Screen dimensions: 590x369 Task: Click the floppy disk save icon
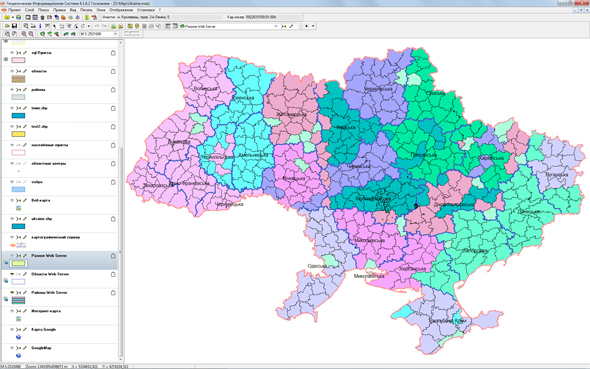pyautogui.click(x=14, y=26)
